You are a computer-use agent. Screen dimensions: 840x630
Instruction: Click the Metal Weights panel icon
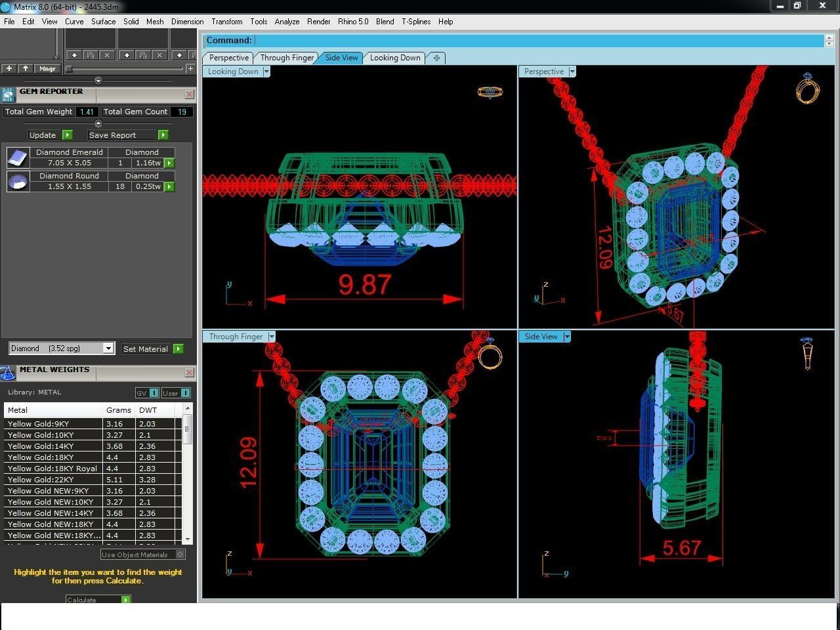[x=8, y=373]
